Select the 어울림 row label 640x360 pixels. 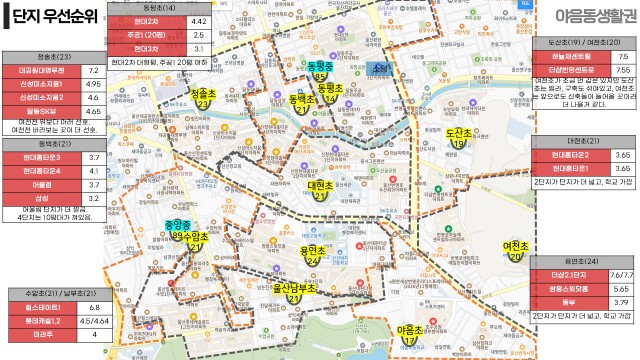pos(42,185)
